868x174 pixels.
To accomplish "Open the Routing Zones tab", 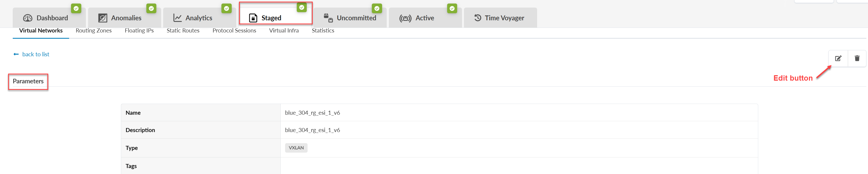I will point(94,31).
